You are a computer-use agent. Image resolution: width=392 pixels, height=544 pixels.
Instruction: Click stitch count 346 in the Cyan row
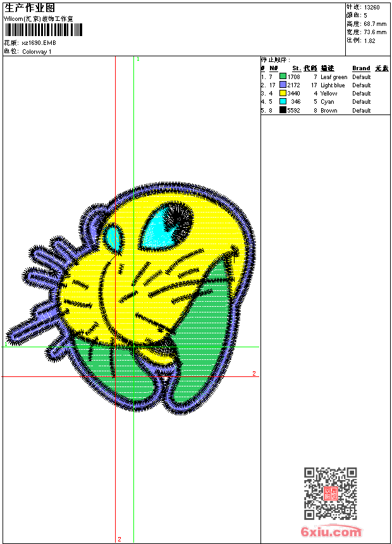295,102
